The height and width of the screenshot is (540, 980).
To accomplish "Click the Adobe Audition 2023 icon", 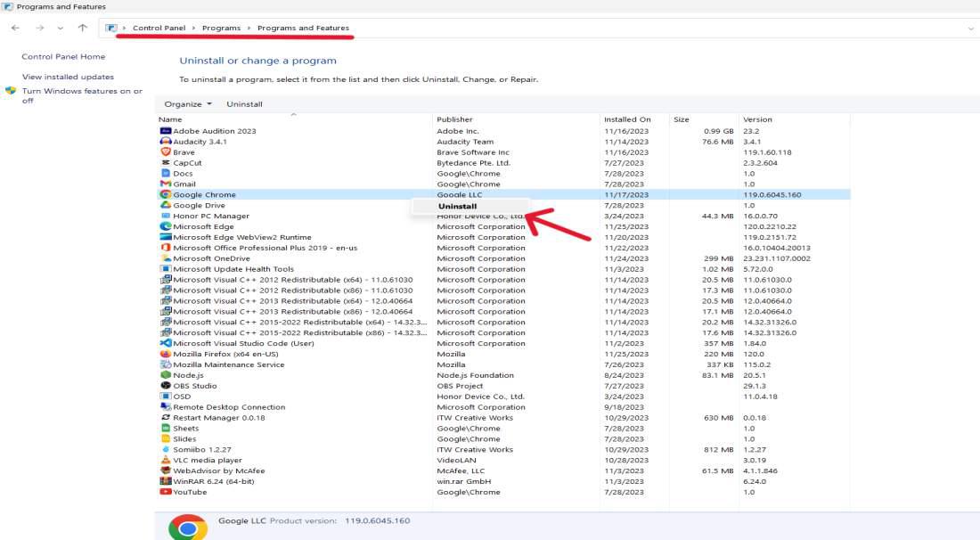I will click(166, 131).
